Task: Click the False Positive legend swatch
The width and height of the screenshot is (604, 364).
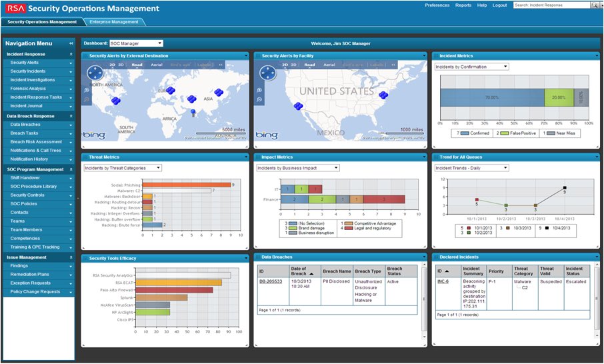Action: [x=504, y=133]
